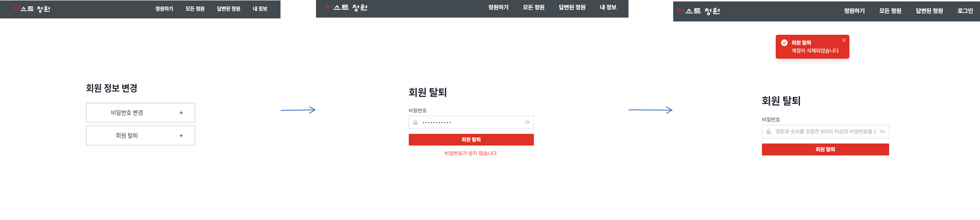This screenshot has height=220, width=980.
Task: Click the 지스트 청원 logo on the page with 로그인
Action: tap(698, 11)
